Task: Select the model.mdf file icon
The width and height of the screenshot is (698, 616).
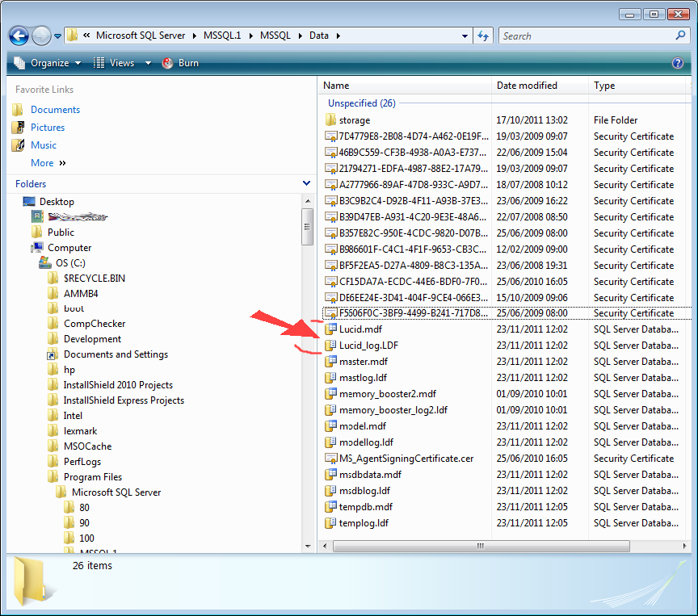Action: 330,426
